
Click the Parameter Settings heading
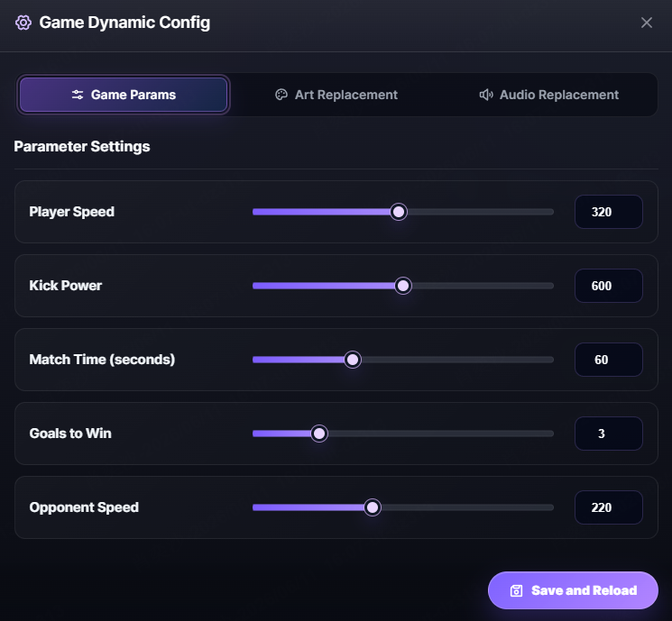[82, 147]
